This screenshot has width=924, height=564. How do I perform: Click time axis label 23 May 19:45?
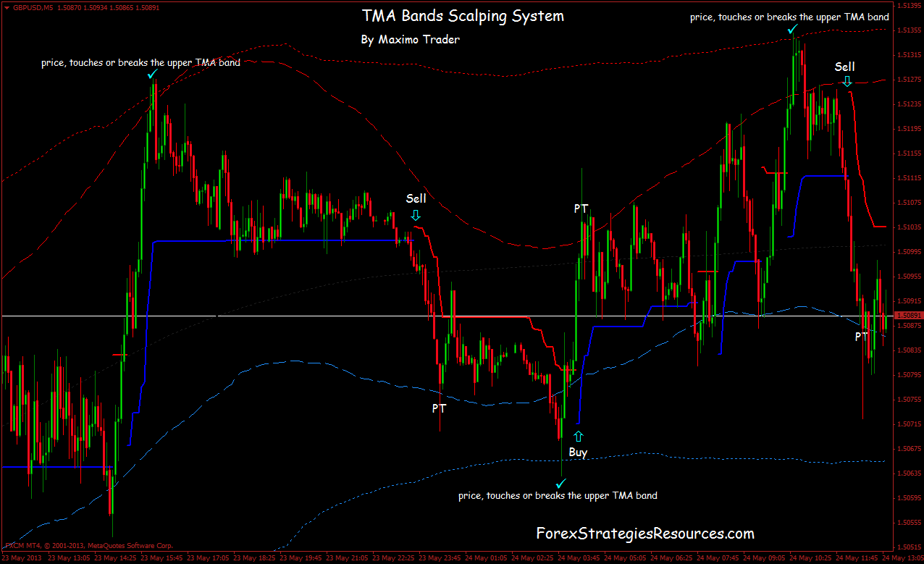301,559
